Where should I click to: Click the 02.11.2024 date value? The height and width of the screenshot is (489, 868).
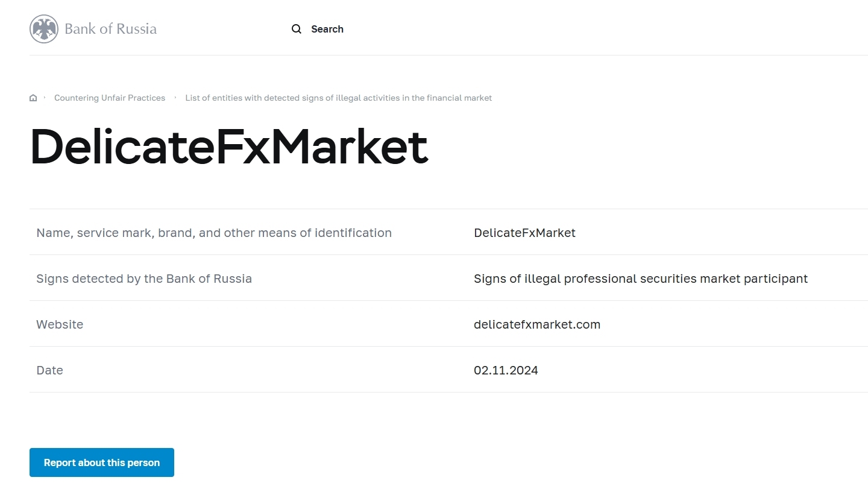click(x=506, y=370)
